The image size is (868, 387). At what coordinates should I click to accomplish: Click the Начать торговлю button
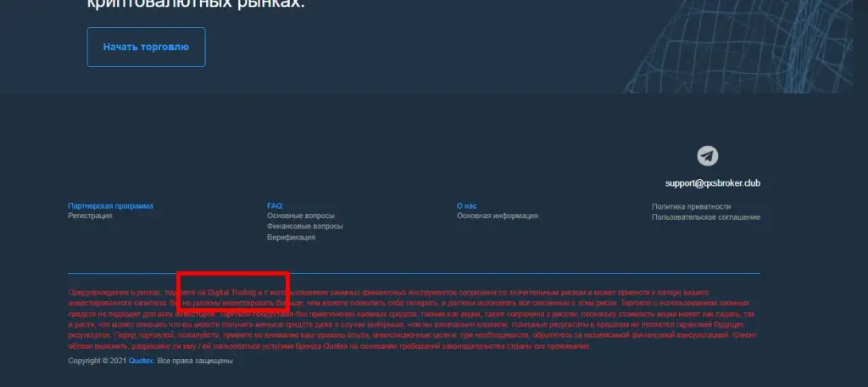coord(146,48)
